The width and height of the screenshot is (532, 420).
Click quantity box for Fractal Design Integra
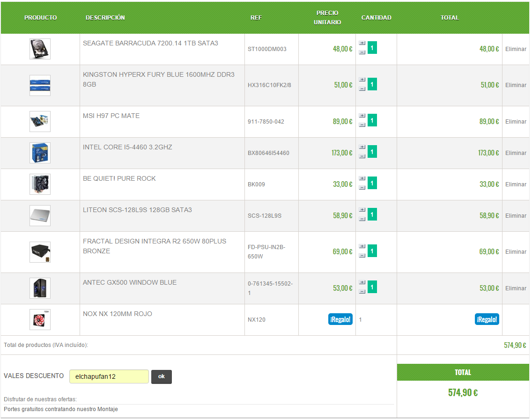tap(372, 251)
